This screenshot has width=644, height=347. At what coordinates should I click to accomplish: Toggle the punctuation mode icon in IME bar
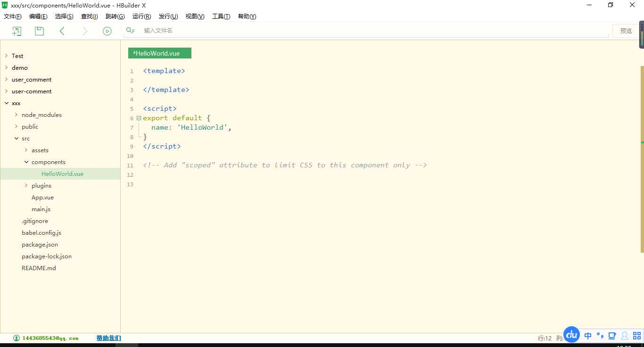click(600, 336)
